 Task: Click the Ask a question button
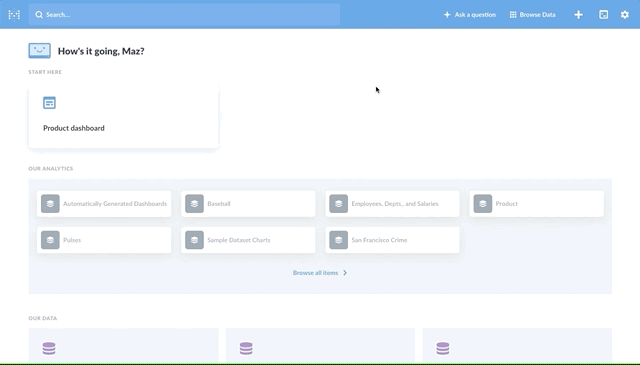coord(470,15)
